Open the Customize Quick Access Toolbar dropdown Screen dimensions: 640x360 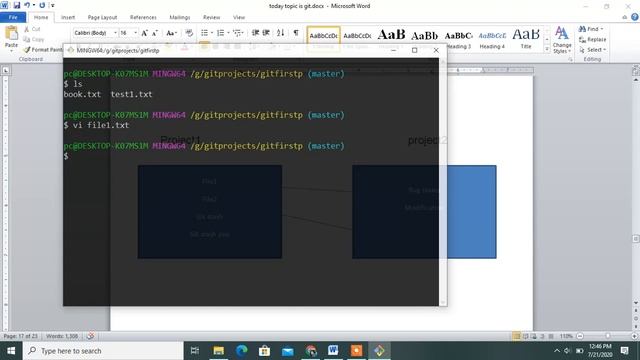tap(53, 5)
